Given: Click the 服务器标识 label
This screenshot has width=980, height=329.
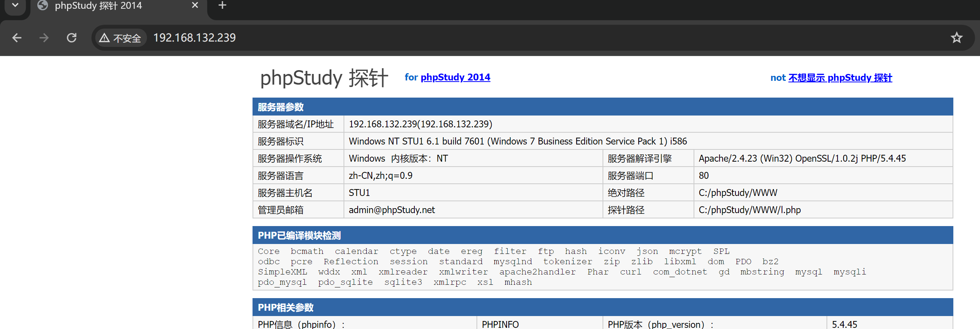Looking at the screenshot, I should coord(280,141).
